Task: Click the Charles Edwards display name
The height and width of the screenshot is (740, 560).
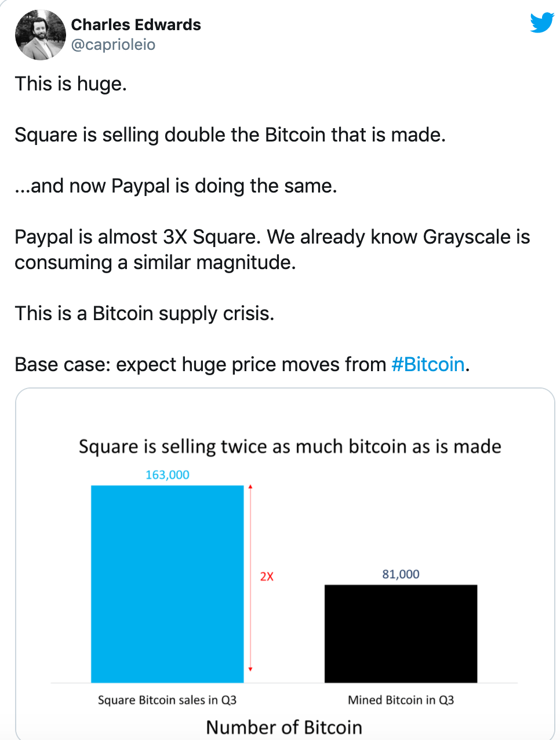Action: tap(136, 25)
